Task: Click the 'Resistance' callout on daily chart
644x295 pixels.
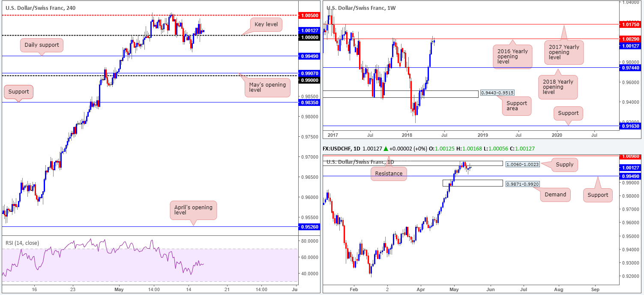Action: click(x=388, y=173)
